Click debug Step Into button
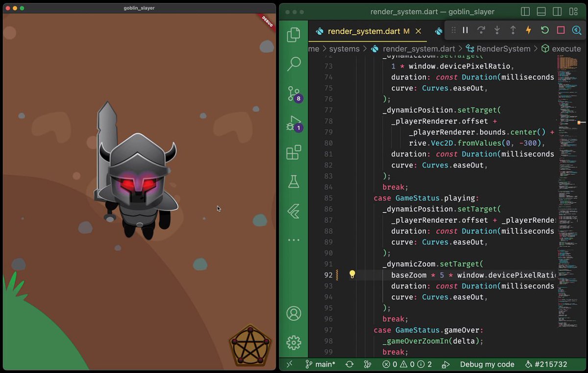 click(x=497, y=30)
